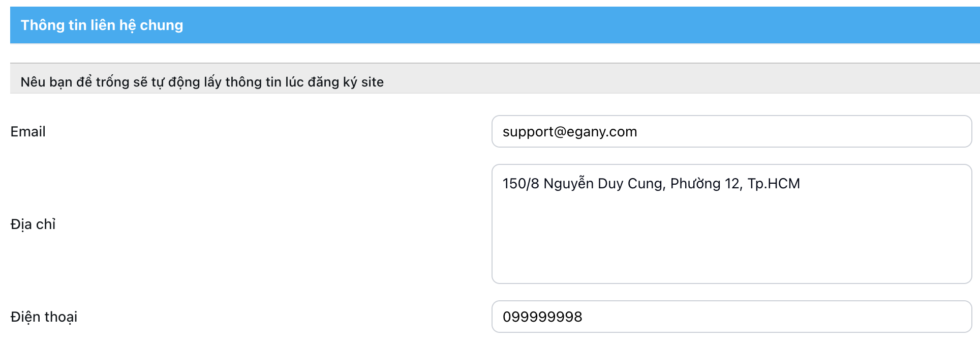Click egany.com domain in email field
The width and height of the screenshot is (980, 341).
602,132
